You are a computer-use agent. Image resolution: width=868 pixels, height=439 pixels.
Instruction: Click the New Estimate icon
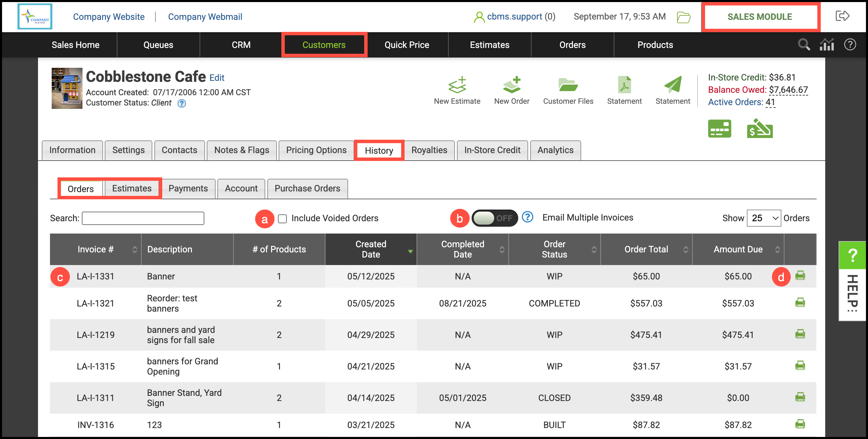pyautogui.click(x=457, y=85)
